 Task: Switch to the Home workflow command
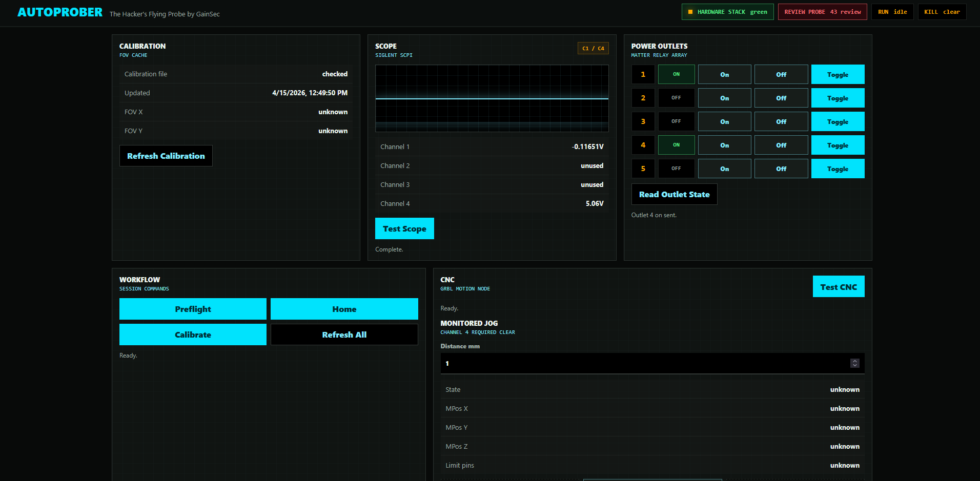click(344, 309)
